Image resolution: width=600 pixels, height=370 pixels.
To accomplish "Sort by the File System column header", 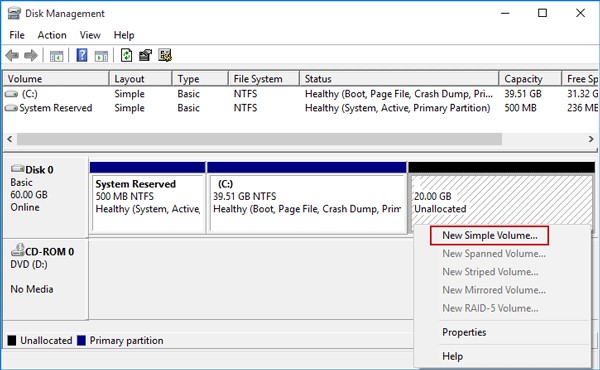I will (x=264, y=79).
